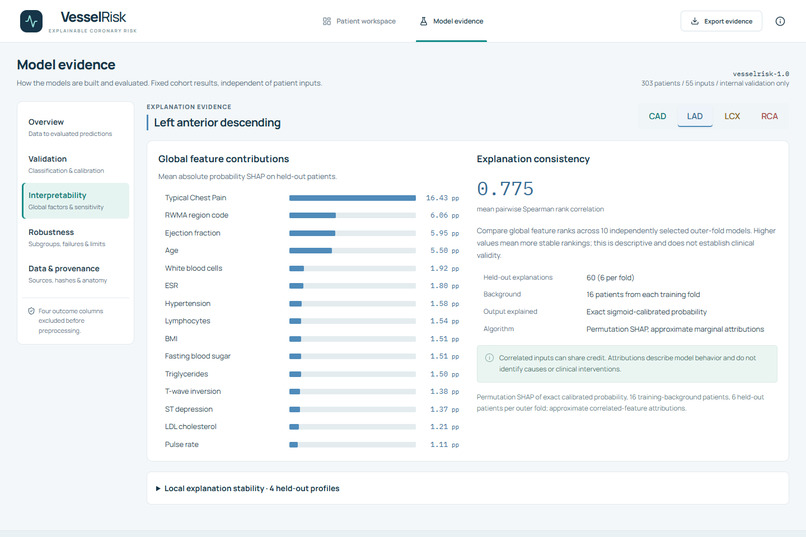Image resolution: width=806 pixels, height=537 pixels.
Task: Switch to the CAD vessel tab
Action: click(x=657, y=116)
